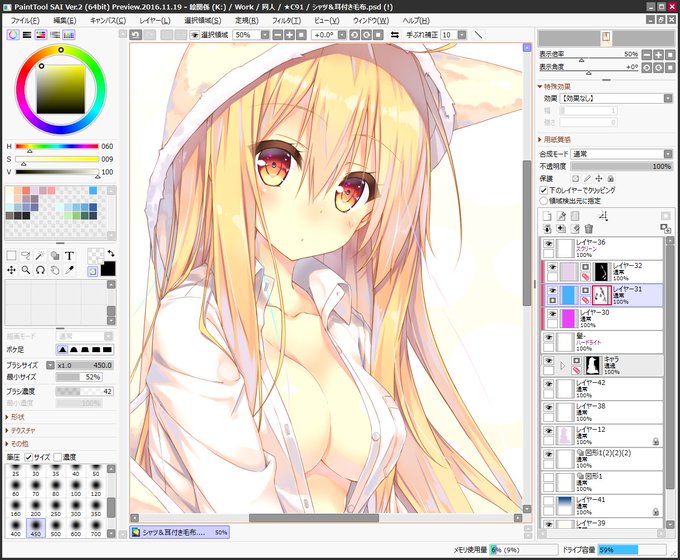Click the hue H slider bar

[57, 146]
